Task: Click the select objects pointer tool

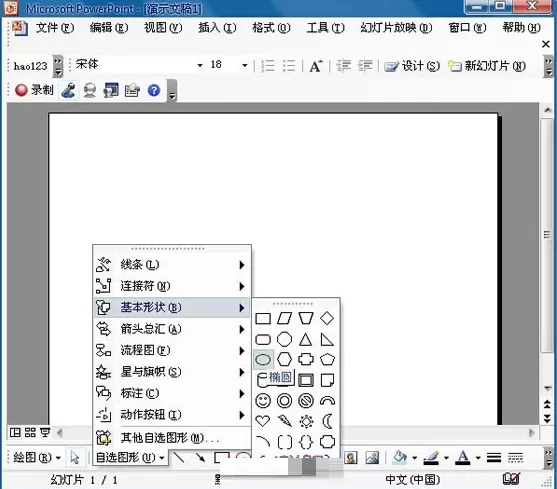Action: (x=75, y=457)
